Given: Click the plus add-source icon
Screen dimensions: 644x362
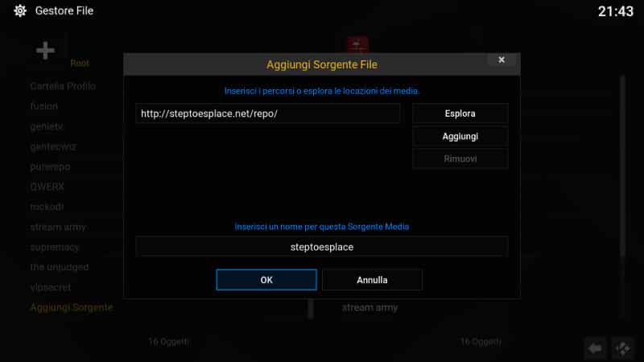Looking at the screenshot, I should [x=45, y=51].
